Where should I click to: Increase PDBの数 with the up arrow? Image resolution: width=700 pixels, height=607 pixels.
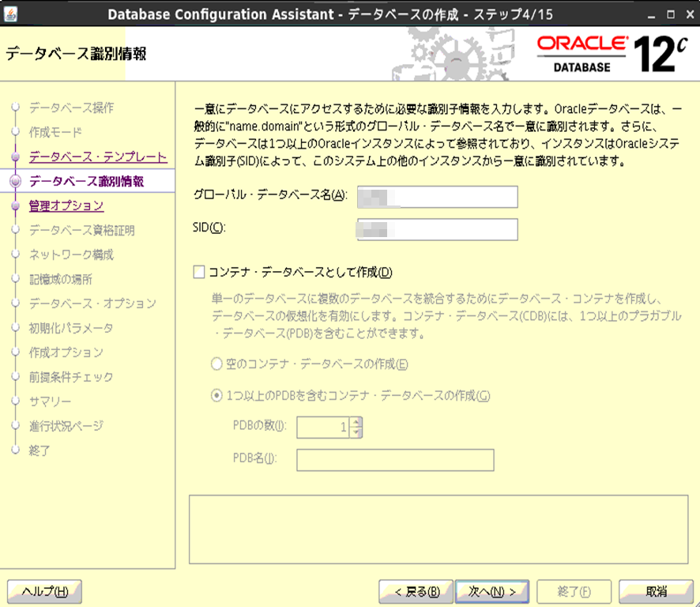(356, 421)
